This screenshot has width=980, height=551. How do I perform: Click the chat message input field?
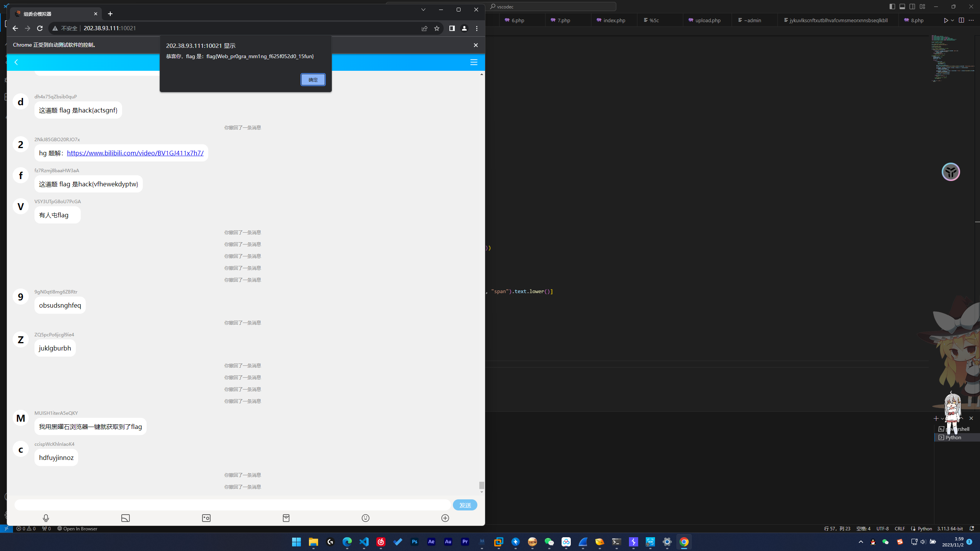point(232,505)
